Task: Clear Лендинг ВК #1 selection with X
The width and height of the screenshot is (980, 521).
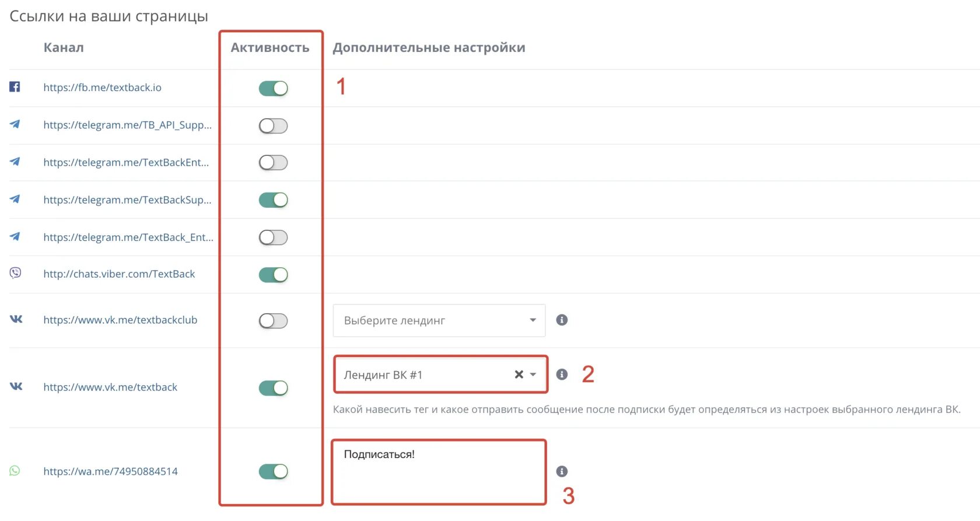Action: pyautogui.click(x=519, y=375)
